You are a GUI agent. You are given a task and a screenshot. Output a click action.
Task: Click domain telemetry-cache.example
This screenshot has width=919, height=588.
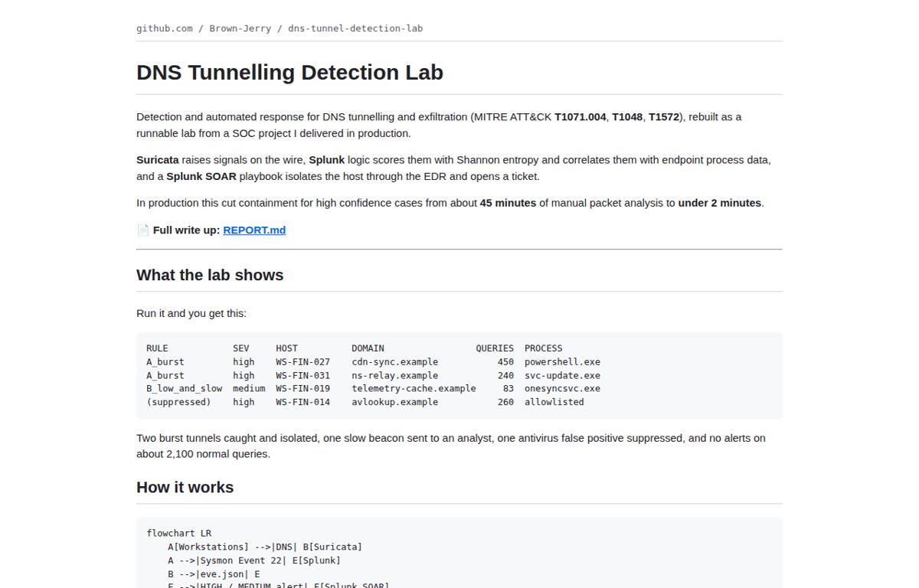414,389
